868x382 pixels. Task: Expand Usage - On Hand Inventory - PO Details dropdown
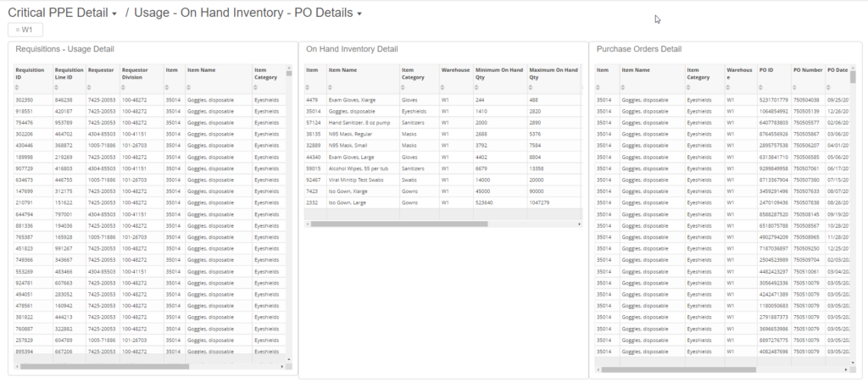[359, 14]
